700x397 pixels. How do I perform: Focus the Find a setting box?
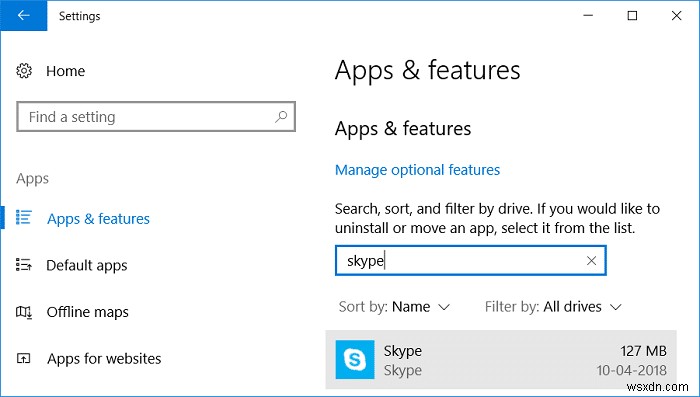(x=156, y=117)
